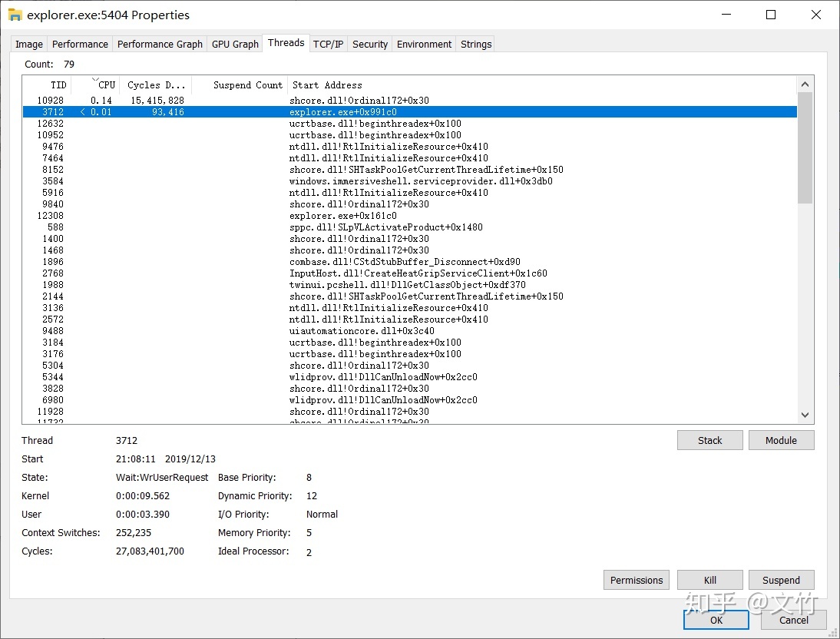Select thread 6980 wlidprov.dll row
Image resolution: width=840 pixels, height=639 pixels.
tap(410, 400)
